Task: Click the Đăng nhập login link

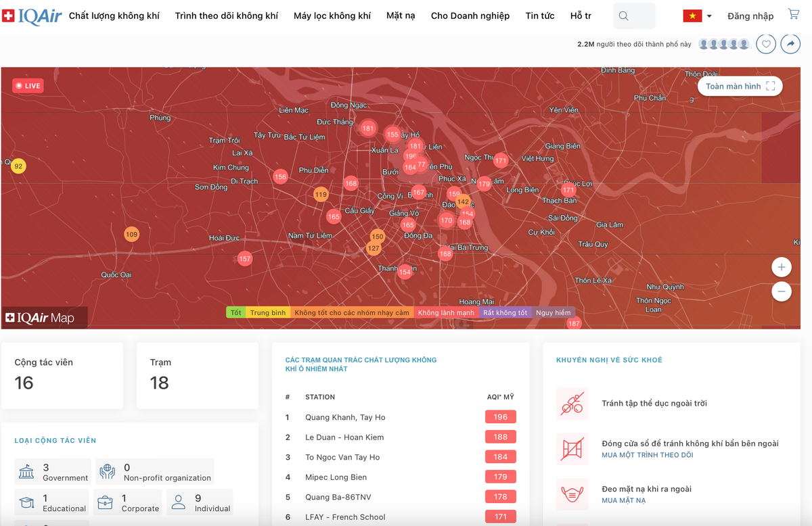Action: point(750,16)
